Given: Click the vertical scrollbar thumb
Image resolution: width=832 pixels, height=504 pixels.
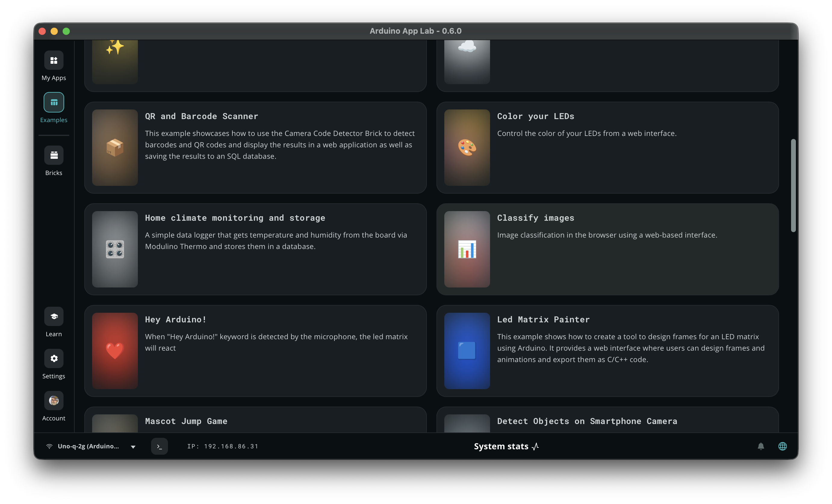Looking at the screenshot, I should [793, 186].
